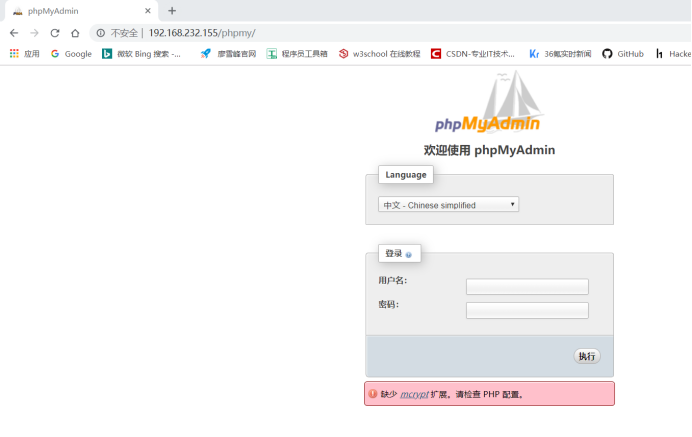Open the w3school tutorial bookmark

pos(379,54)
